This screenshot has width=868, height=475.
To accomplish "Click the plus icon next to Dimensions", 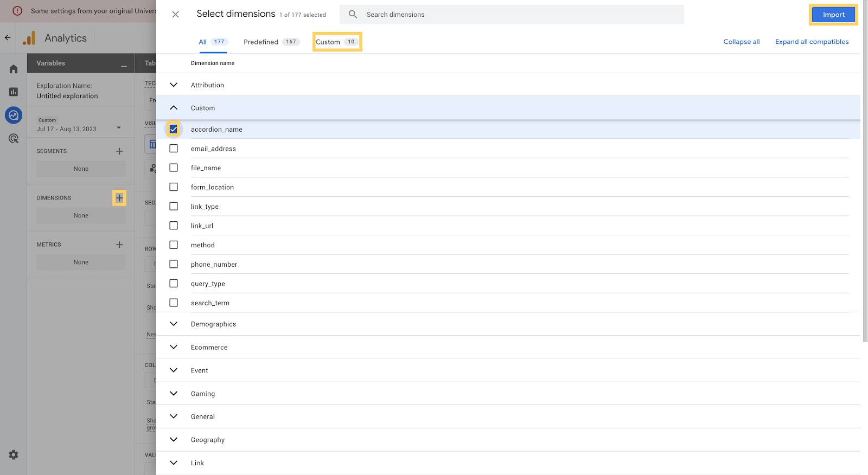I will click(119, 198).
